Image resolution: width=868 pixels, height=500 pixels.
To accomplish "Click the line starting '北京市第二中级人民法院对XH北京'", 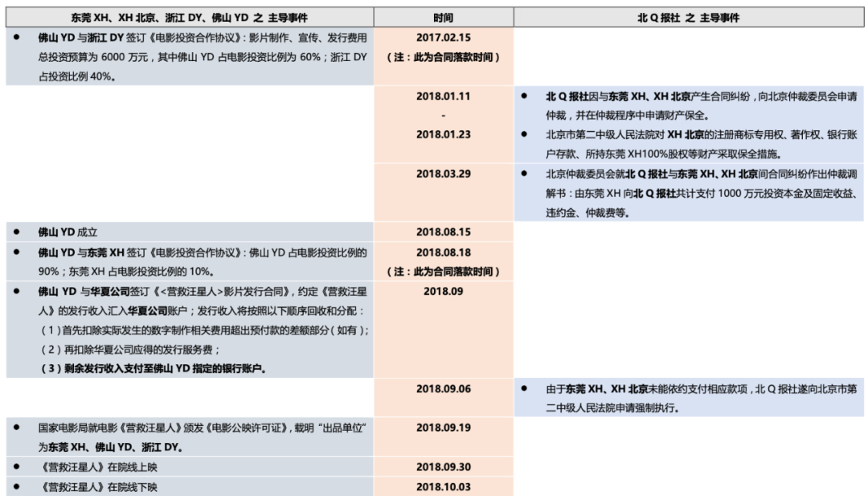I will point(702,134).
